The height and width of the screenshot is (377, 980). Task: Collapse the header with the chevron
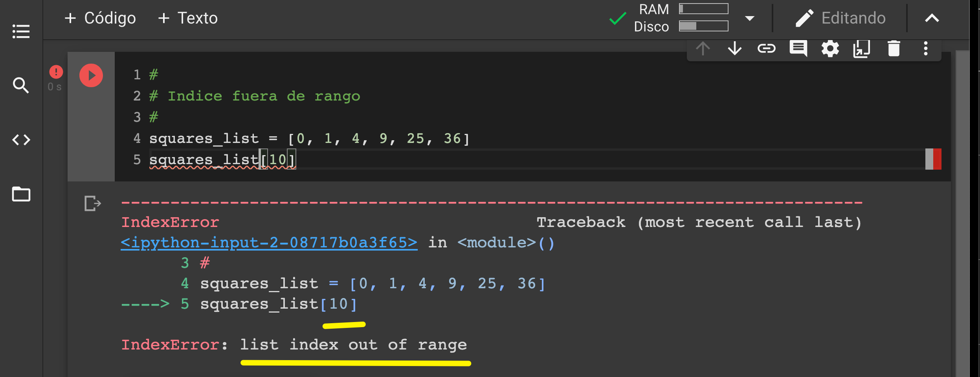tap(932, 18)
